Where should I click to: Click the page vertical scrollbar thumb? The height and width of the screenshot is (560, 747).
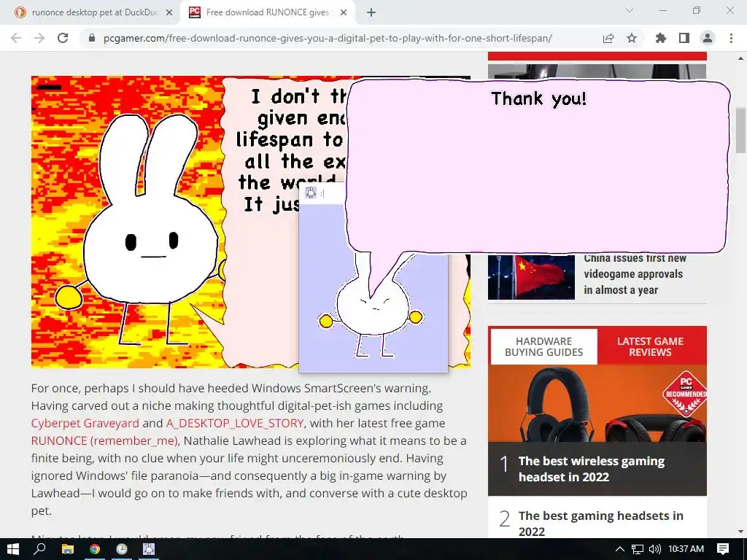(740, 131)
